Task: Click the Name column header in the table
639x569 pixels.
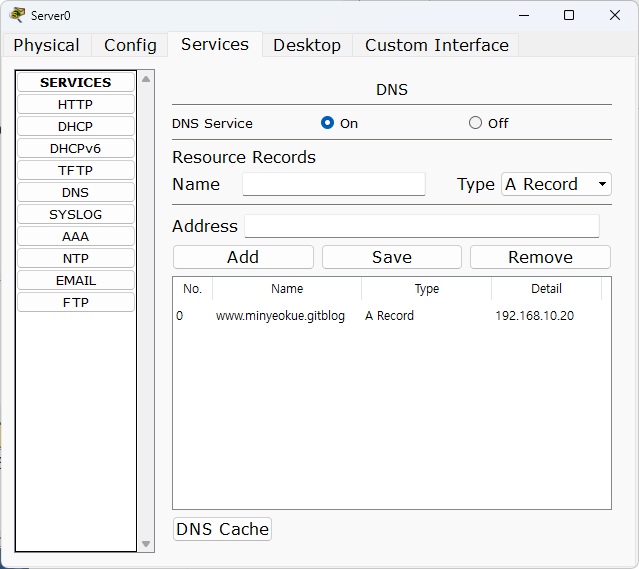Action: click(x=287, y=289)
